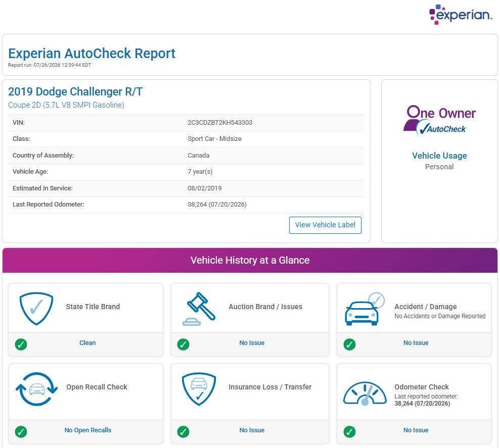
Task: Click No Issue under Auction Brand / Issues
Action: coord(252,343)
